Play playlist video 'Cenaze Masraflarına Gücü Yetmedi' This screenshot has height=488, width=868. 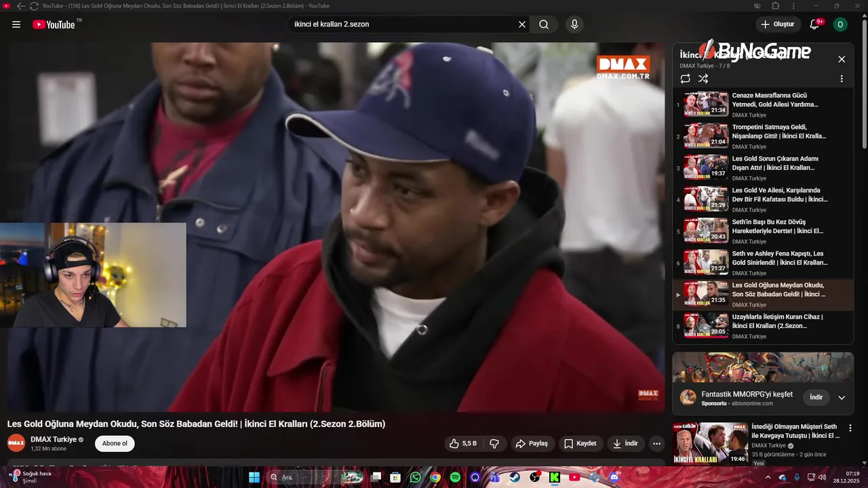763,105
